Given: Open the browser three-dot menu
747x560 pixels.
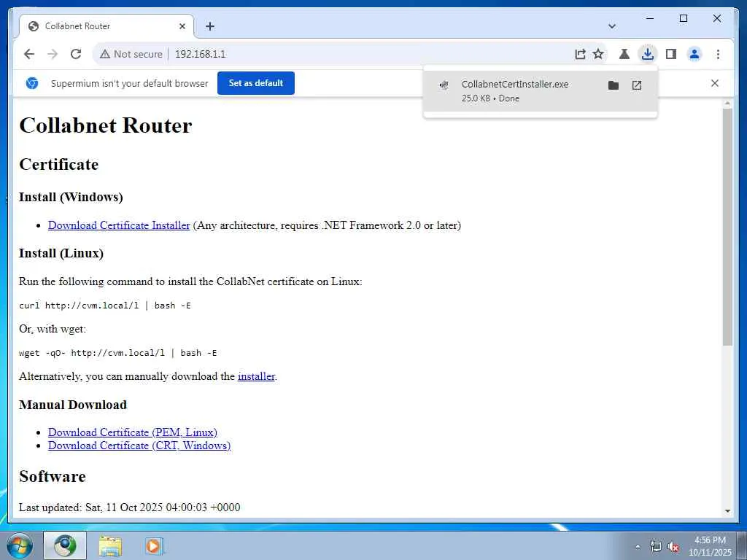Looking at the screenshot, I should tap(718, 54).
